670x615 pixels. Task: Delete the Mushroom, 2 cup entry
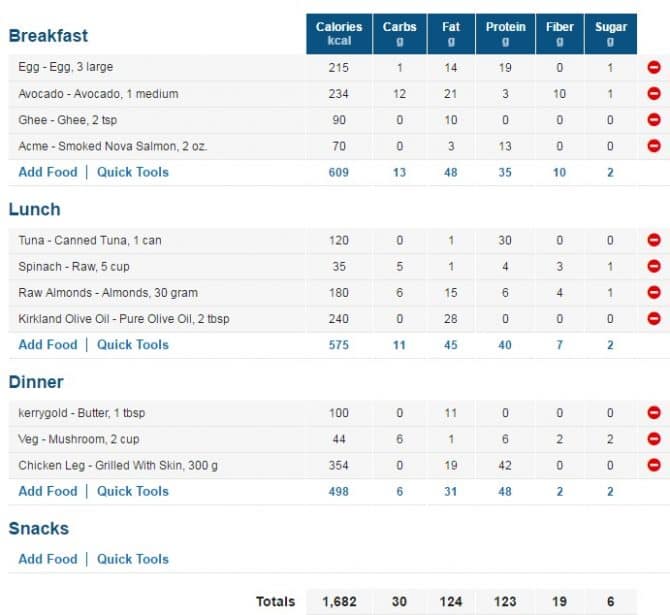point(654,439)
